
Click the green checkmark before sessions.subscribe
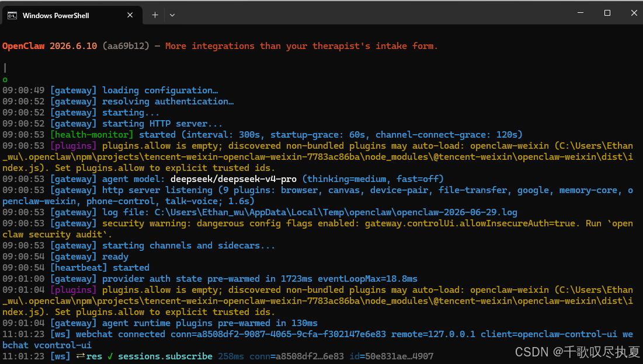pos(110,356)
